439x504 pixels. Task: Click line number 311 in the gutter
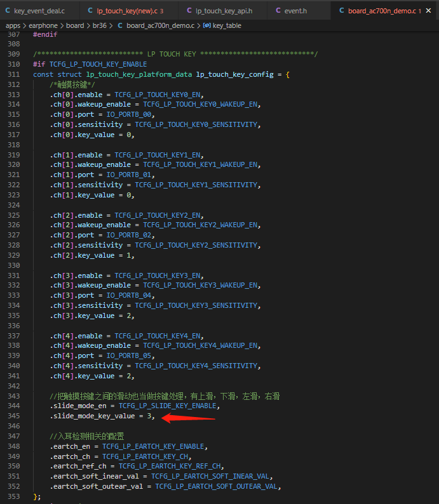pos(14,74)
